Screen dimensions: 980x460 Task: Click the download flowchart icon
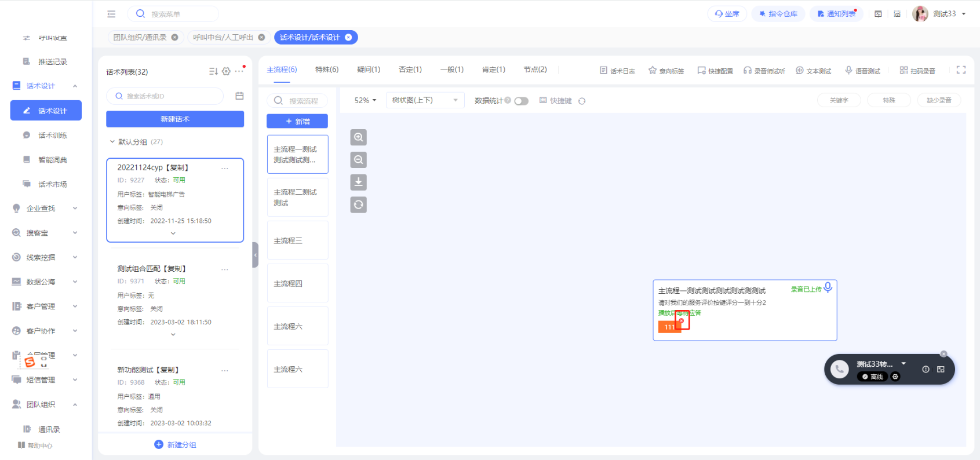pyautogui.click(x=358, y=182)
